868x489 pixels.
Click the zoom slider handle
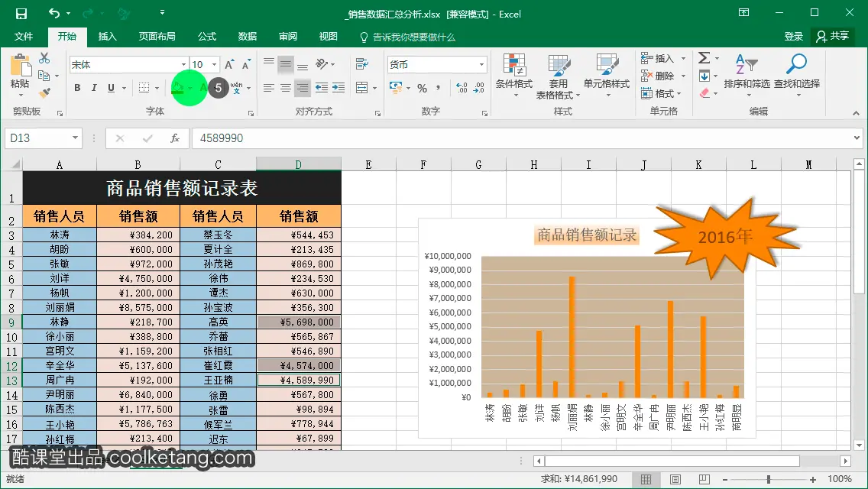coord(769,480)
